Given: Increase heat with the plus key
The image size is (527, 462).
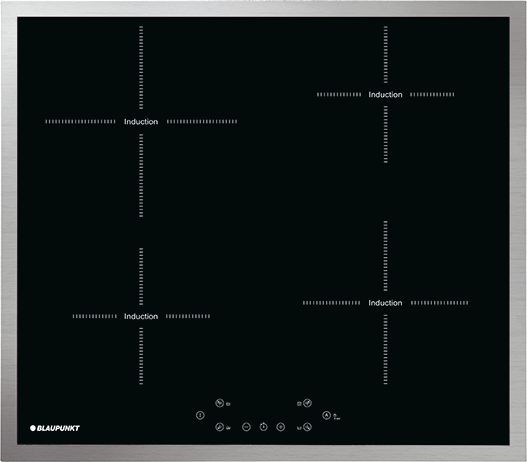Looking at the screenshot, I should click(281, 427).
